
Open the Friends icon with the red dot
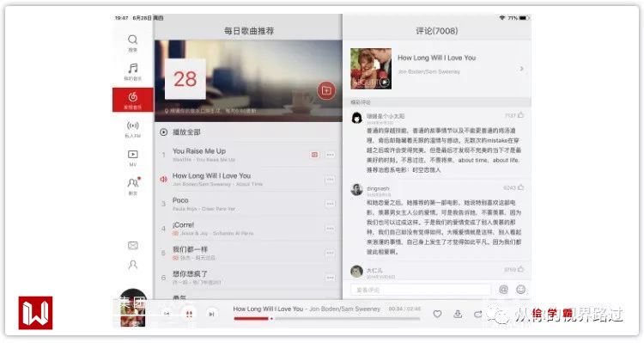click(x=133, y=182)
